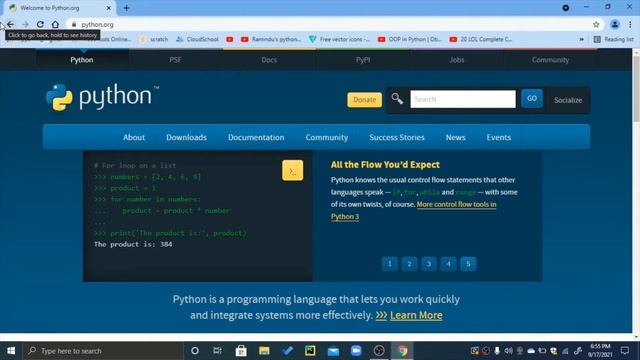Open the About menu
Image resolution: width=640 pixels, height=360 pixels.
click(x=134, y=137)
